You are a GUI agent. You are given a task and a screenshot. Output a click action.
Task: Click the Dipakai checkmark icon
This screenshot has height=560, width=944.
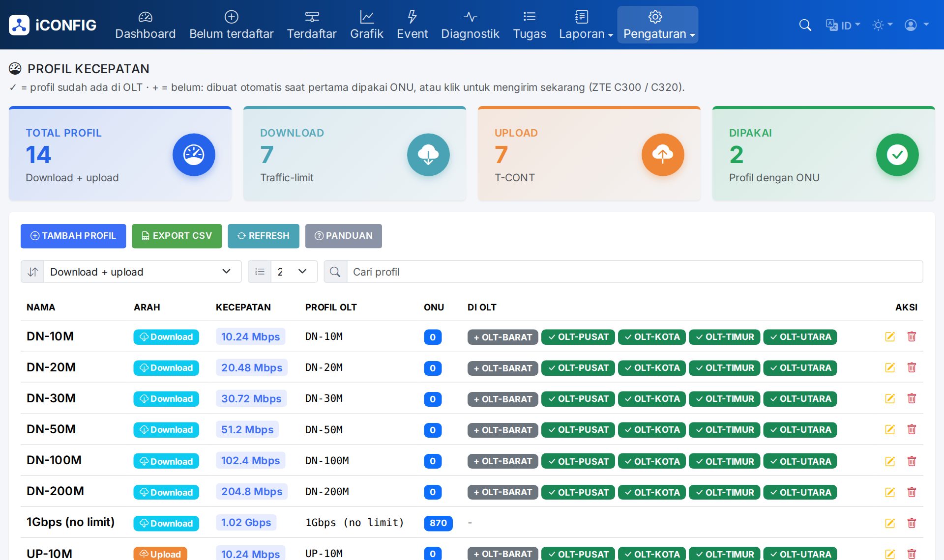coord(897,155)
